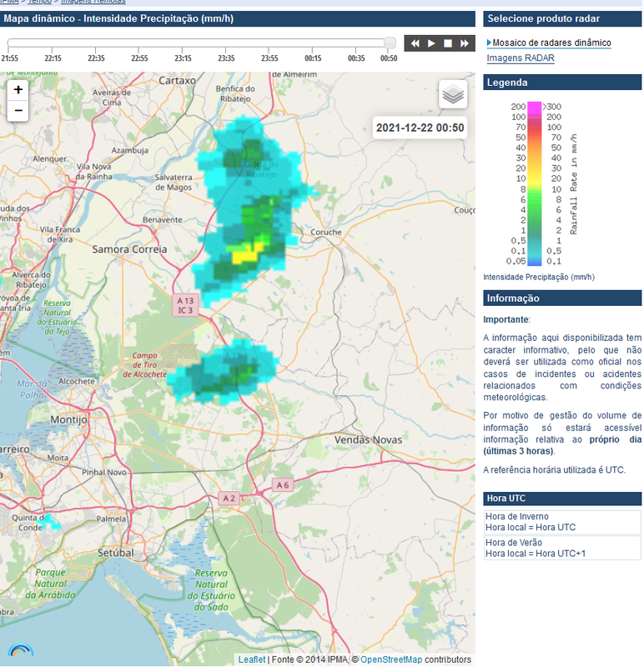Click the Hora de Inverno box

pyautogui.click(x=562, y=522)
